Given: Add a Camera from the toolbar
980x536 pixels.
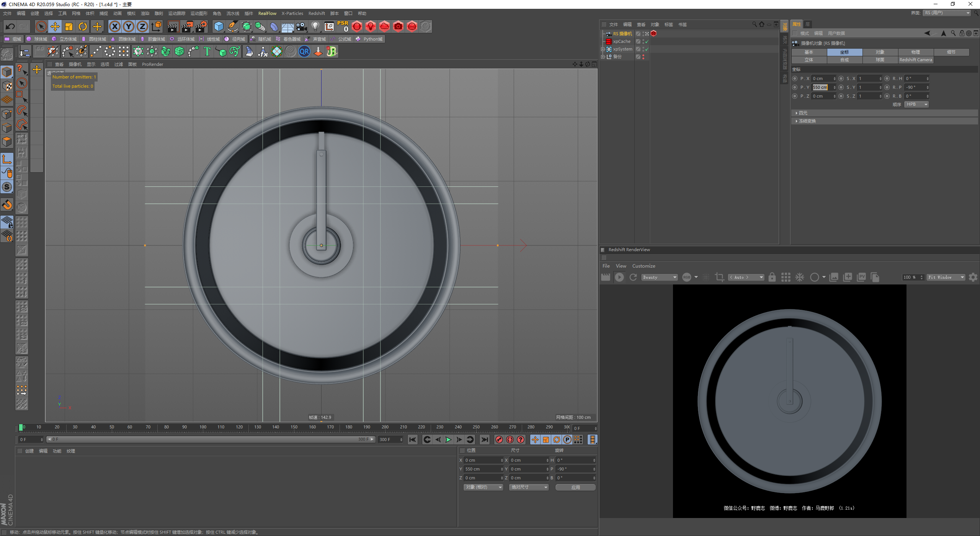Looking at the screenshot, I should (x=302, y=26).
